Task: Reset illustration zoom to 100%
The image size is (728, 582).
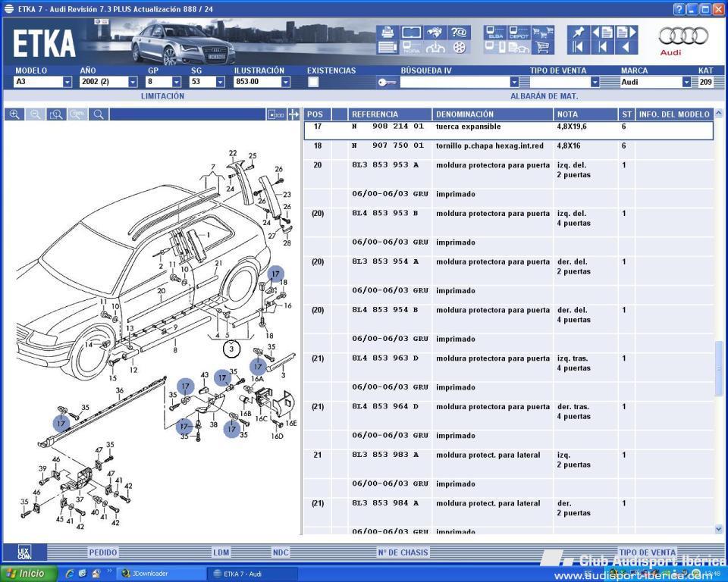Action: coord(77,114)
